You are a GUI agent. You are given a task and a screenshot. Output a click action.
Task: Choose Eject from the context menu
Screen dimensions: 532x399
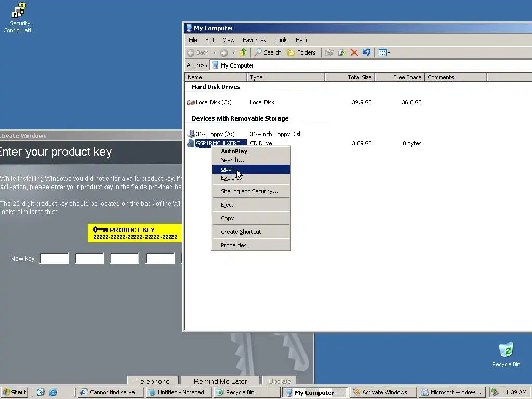251,205
